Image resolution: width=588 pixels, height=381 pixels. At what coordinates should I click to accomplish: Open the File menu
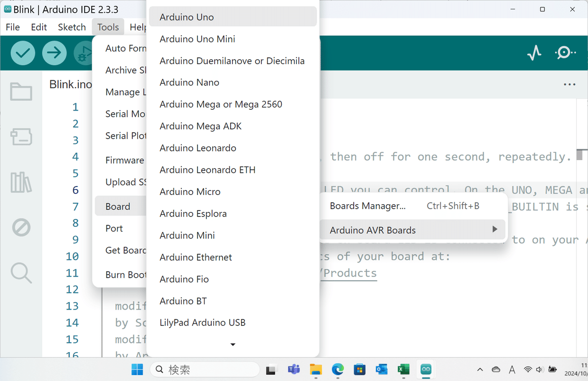pyautogui.click(x=12, y=27)
